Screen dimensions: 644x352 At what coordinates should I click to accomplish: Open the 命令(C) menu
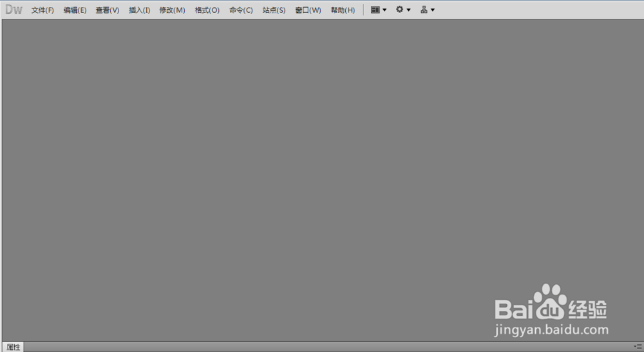tap(241, 10)
